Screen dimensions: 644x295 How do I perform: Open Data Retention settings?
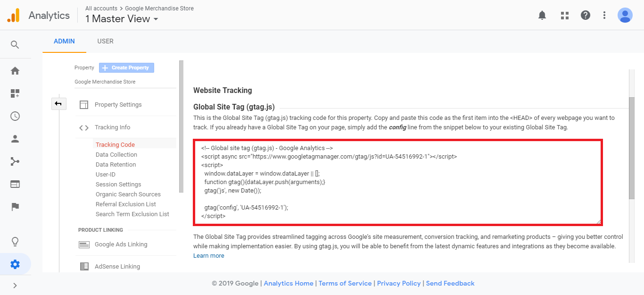(x=116, y=165)
